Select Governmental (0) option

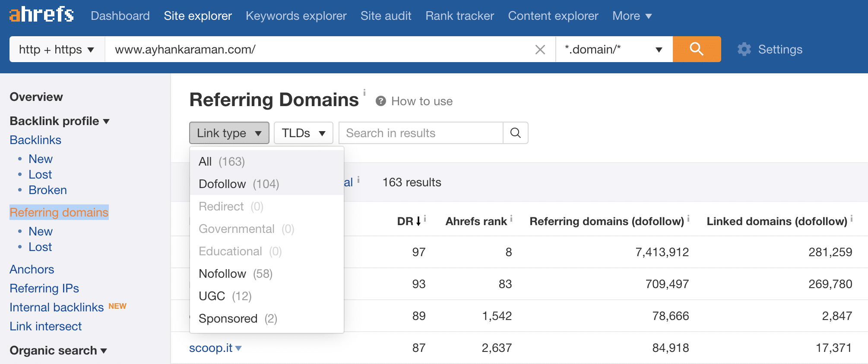click(x=267, y=229)
